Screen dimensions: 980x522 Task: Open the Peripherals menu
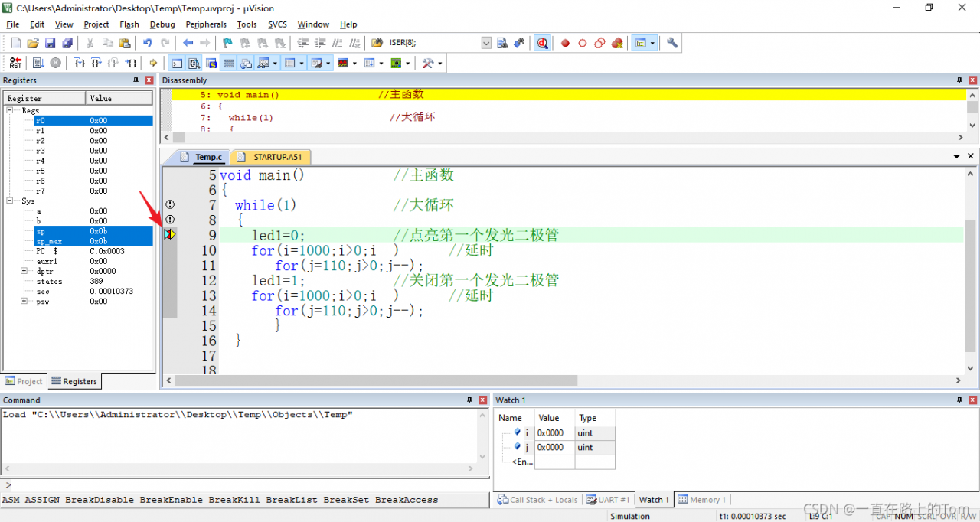tap(206, 24)
